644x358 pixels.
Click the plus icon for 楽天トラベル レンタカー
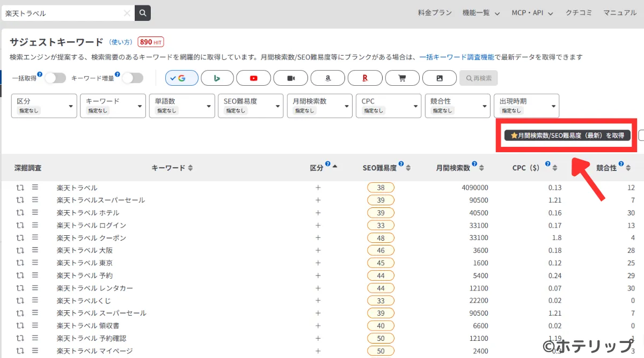[x=318, y=288]
